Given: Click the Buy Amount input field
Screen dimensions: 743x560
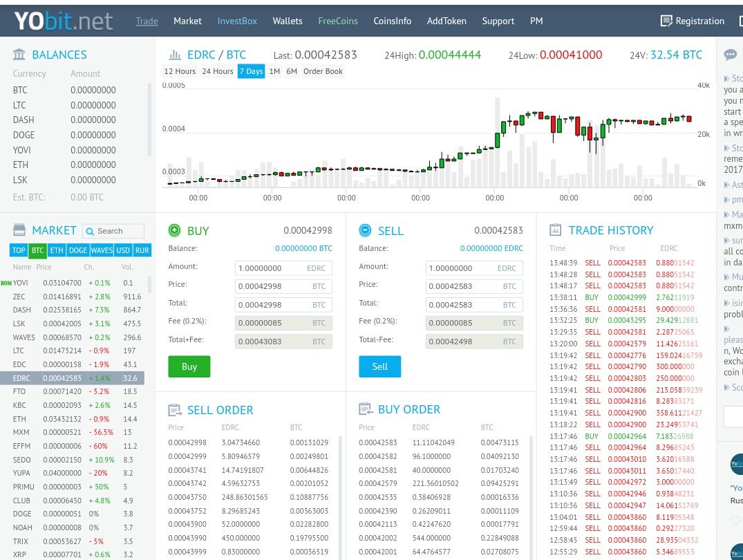Looking at the screenshot, I should [283, 268].
